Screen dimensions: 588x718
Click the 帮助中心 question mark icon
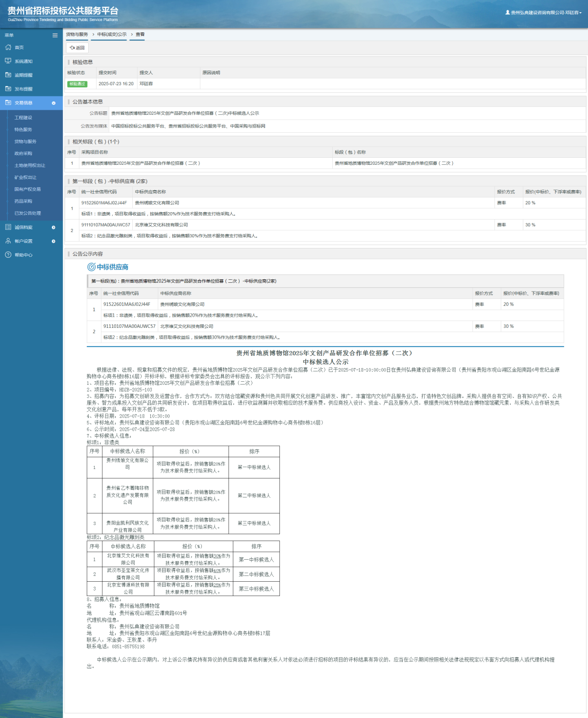pyautogui.click(x=8, y=255)
